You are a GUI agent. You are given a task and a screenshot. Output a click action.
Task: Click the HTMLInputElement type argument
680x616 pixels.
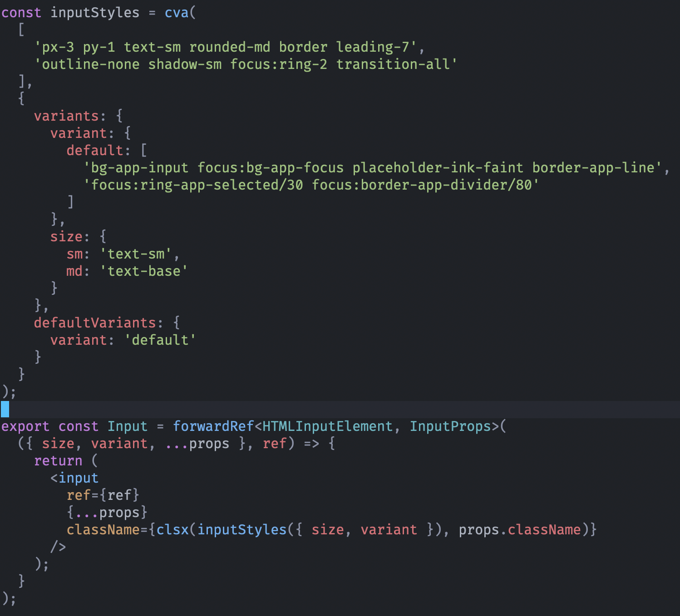[x=327, y=426]
